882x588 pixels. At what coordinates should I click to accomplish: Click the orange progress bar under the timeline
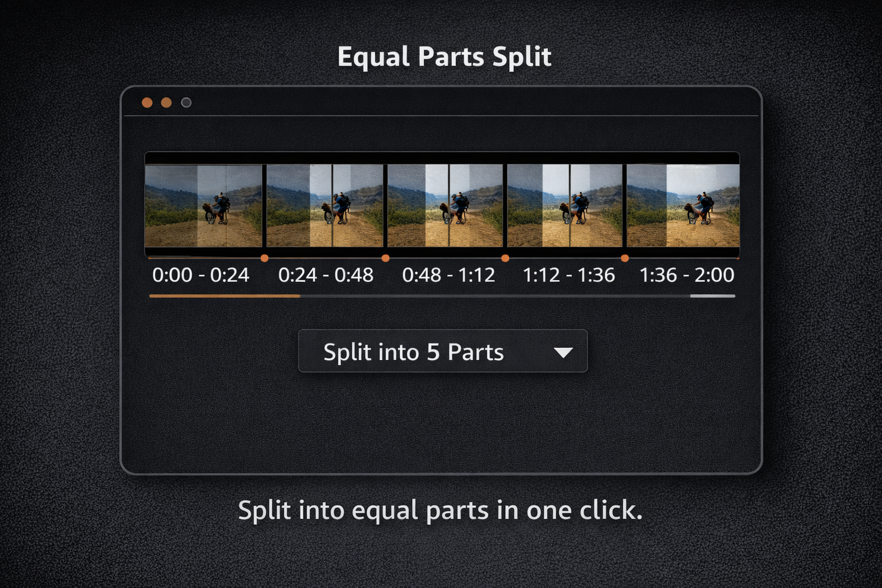point(224,296)
